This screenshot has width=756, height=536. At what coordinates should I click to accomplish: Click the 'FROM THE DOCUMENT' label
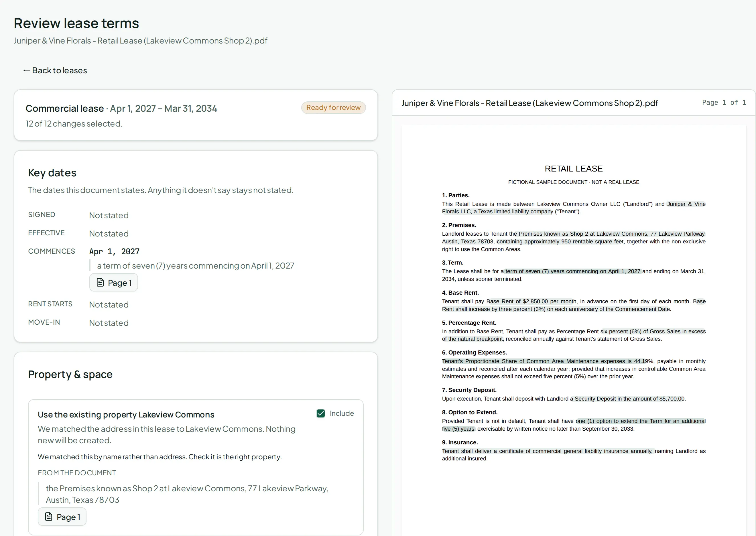pyautogui.click(x=77, y=473)
